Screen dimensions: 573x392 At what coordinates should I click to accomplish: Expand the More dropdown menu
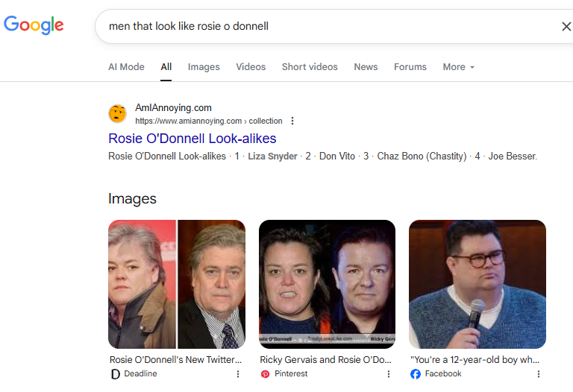click(458, 67)
